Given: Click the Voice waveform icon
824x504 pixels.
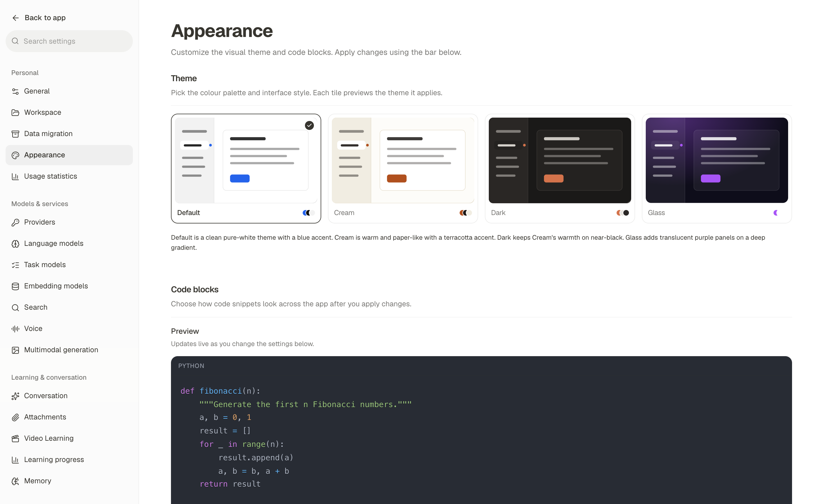Looking at the screenshot, I should (15, 329).
